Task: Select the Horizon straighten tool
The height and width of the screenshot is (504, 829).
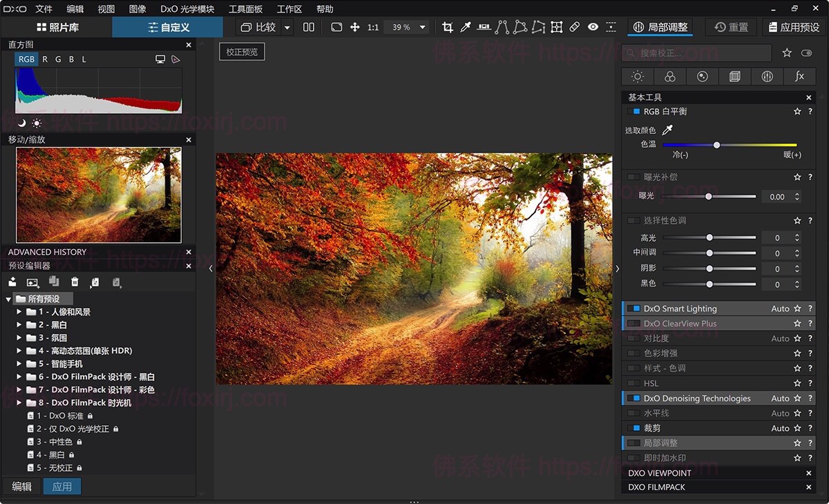Action: click(x=484, y=27)
